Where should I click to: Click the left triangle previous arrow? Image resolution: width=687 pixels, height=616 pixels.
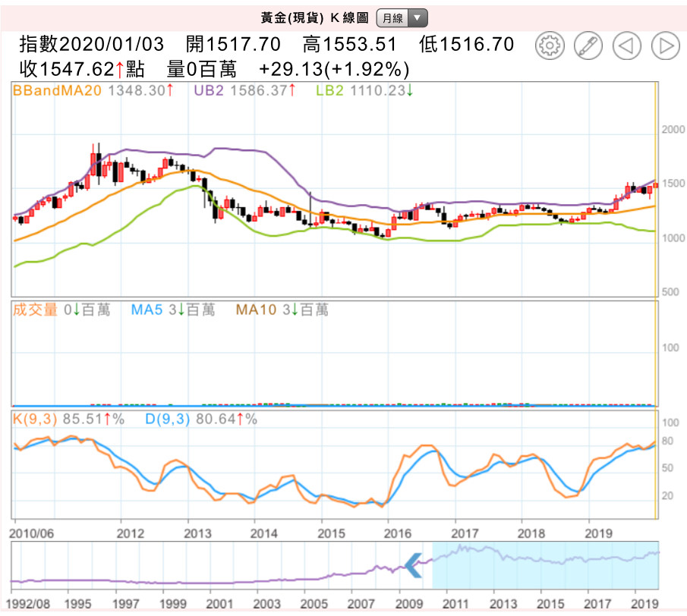click(626, 46)
